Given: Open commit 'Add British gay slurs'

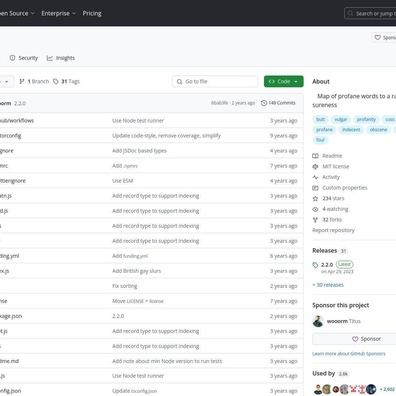Looking at the screenshot, I should 136,271.
